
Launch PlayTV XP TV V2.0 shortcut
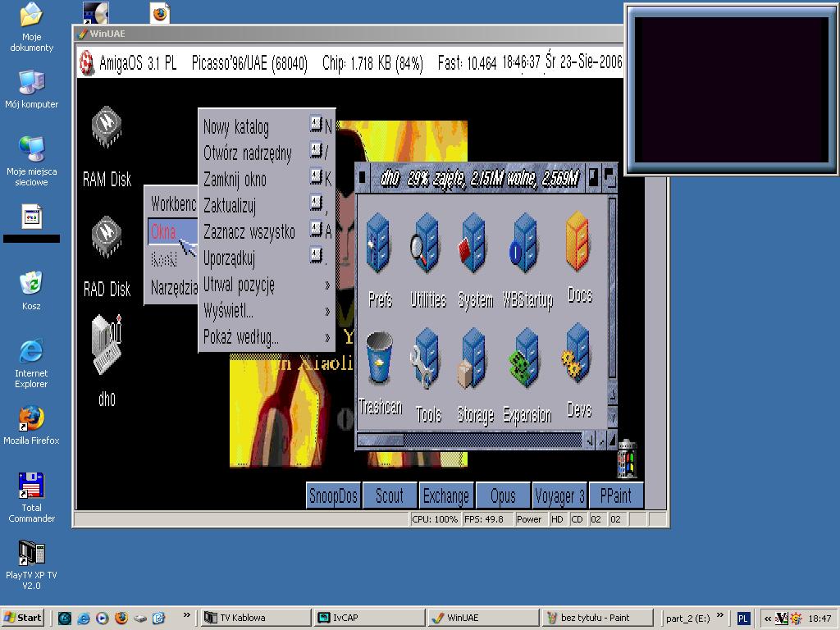[31, 564]
